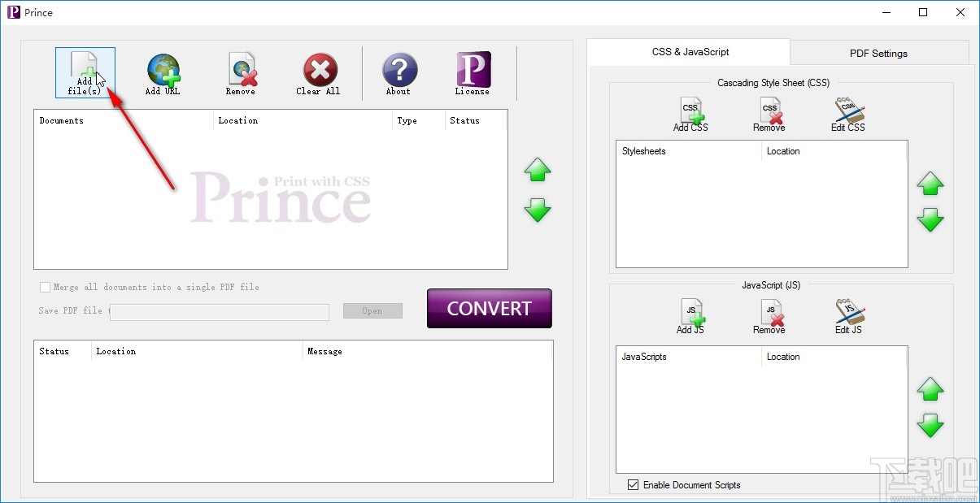Screen dimensions: 980x503
Task: Click the JavaScripts column header
Action: (x=689, y=357)
